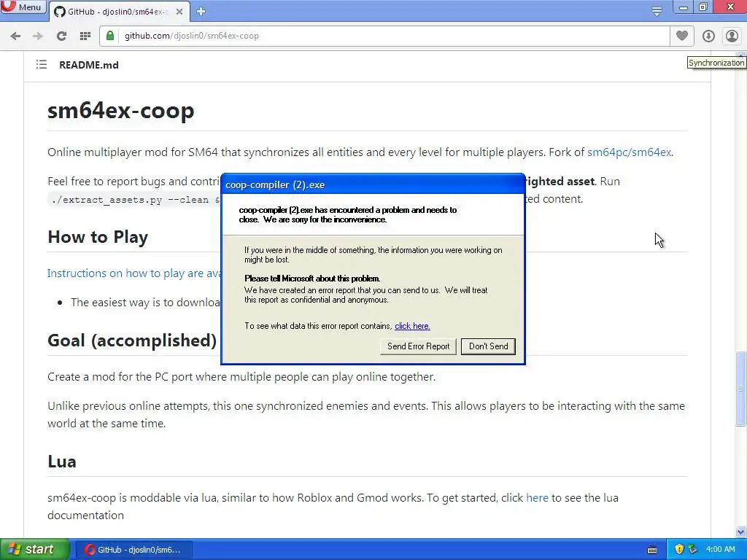Go forward to next page
This screenshot has height=560, width=747.
coord(38,36)
